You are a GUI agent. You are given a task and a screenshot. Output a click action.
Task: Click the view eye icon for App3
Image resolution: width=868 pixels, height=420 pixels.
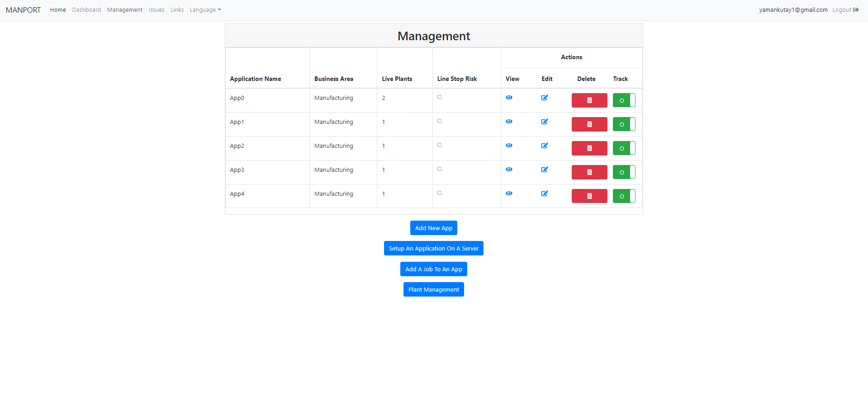click(509, 169)
